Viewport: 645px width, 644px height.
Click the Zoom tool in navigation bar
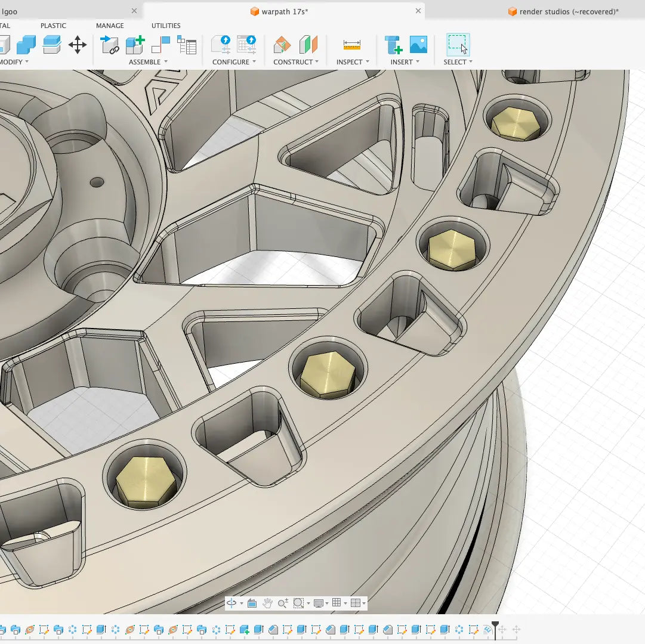[283, 603]
